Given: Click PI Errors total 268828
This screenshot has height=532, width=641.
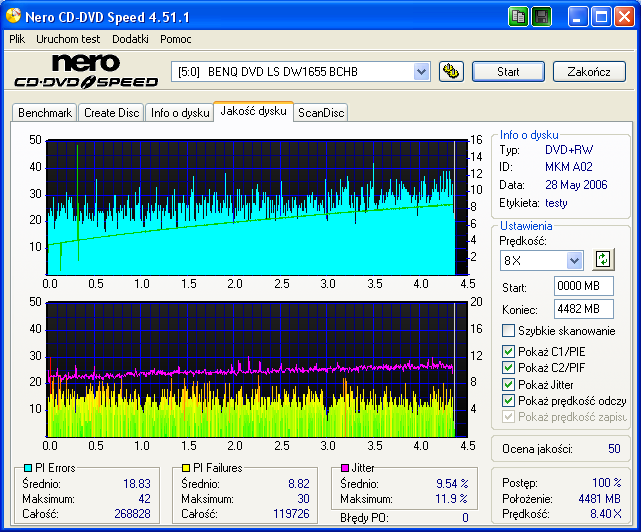Looking at the screenshot, I should (x=132, y=514).
